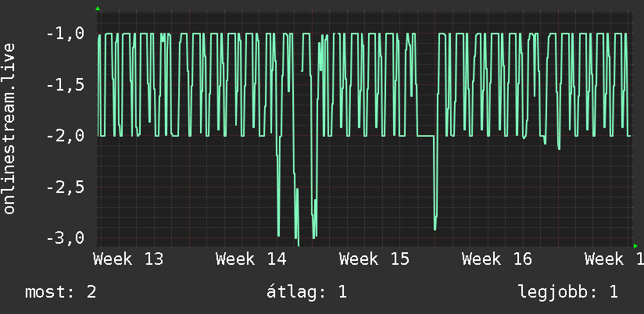Screen dimensions: 644x314
Task: Select the Week 15 axis label
Action: tap(374, 259)
